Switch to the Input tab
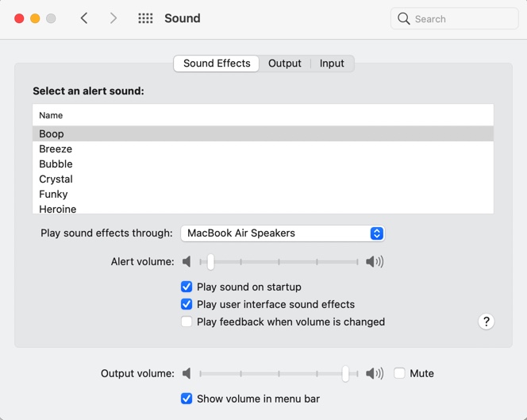Image resolution: width=527 pixels, height=420 pixels. coord(332,64)
